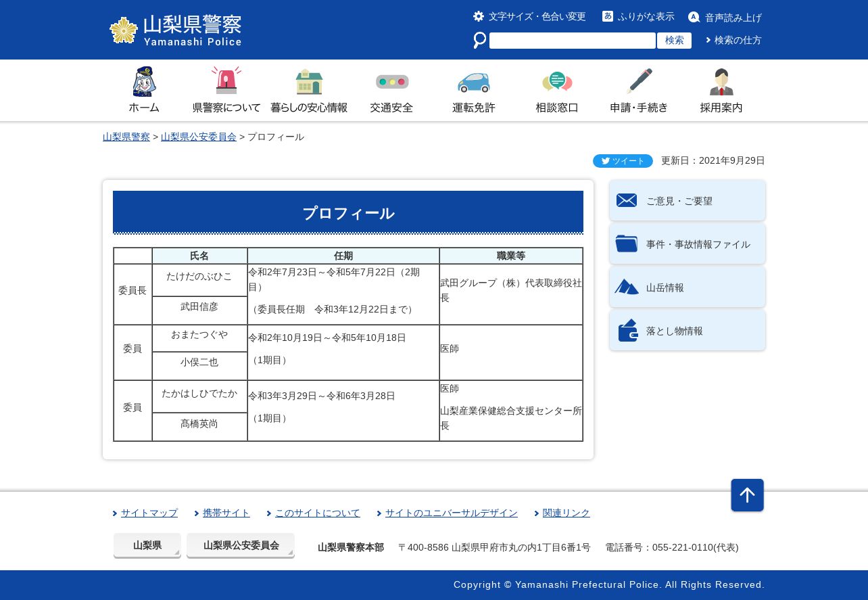This screenshot has height=600, width=868.
Task: Click the furigana display icon
Action: 608,16
